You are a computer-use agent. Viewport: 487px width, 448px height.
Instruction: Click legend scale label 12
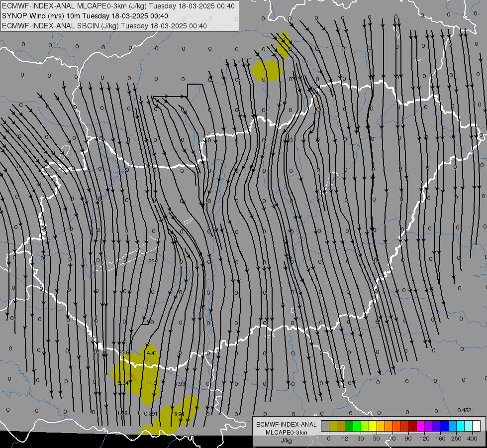click(x=345, y=439)
